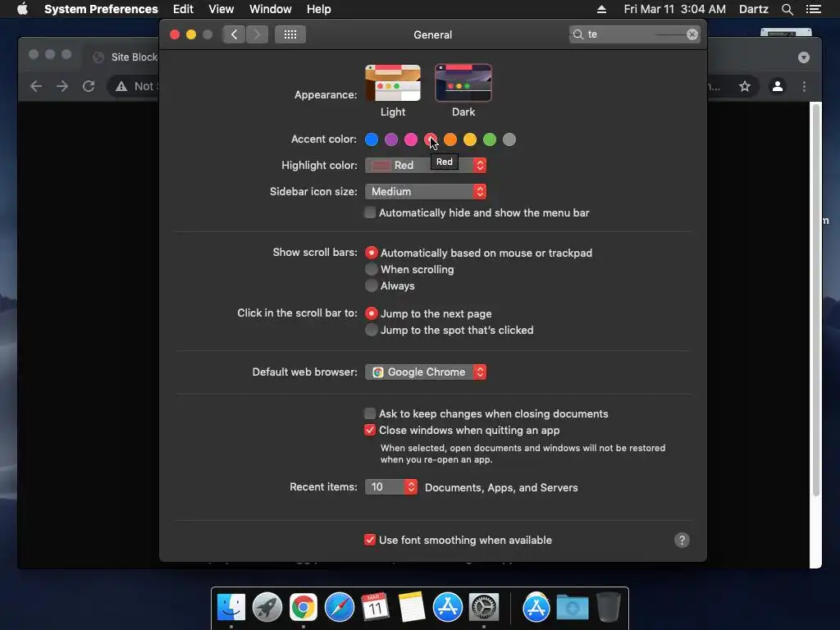Open the help question mark button
This screenshot has height=630, width=840.
point(682,540)
